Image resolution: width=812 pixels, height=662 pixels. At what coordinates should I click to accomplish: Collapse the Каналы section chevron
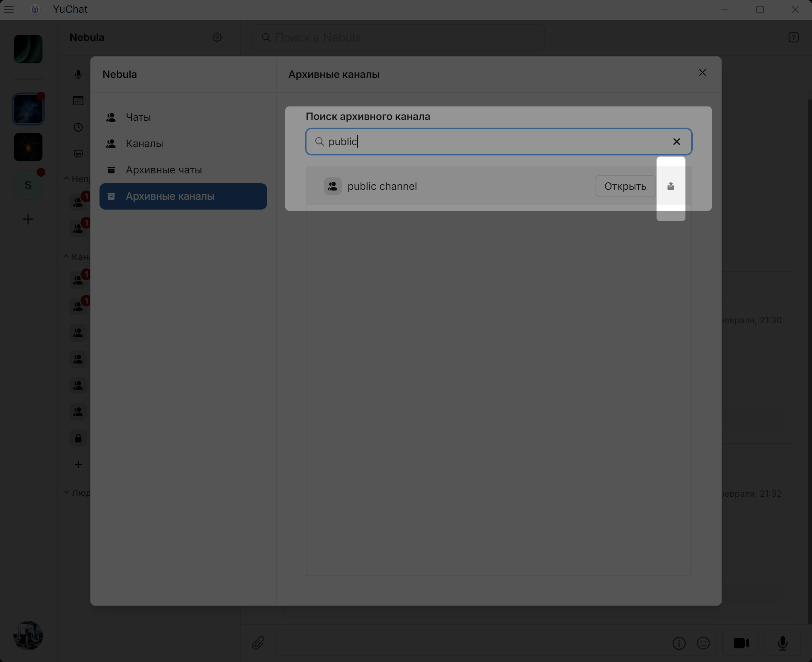coord(66,256)
